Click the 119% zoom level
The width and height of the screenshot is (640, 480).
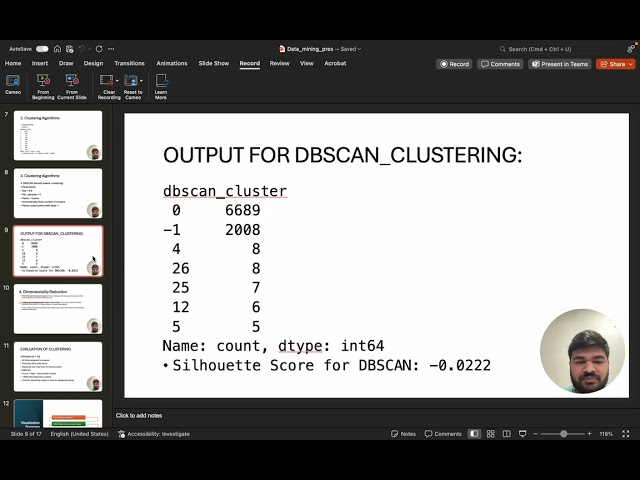pyautogui.click(x=606, y=434)
